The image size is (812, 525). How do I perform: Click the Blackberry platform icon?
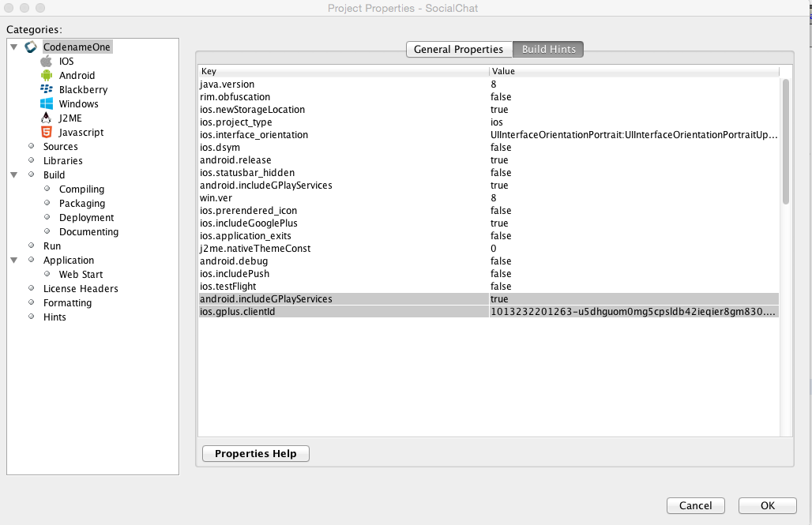(46, 90)
